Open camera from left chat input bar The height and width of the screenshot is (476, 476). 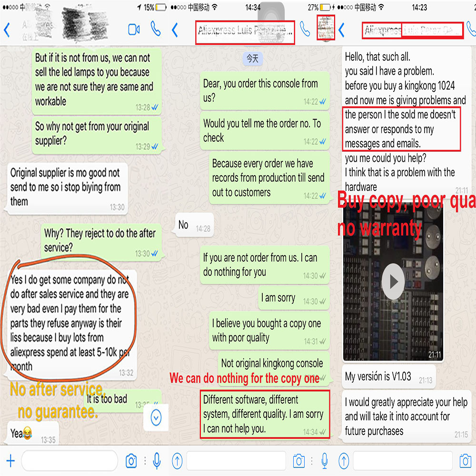coord(131,461)
